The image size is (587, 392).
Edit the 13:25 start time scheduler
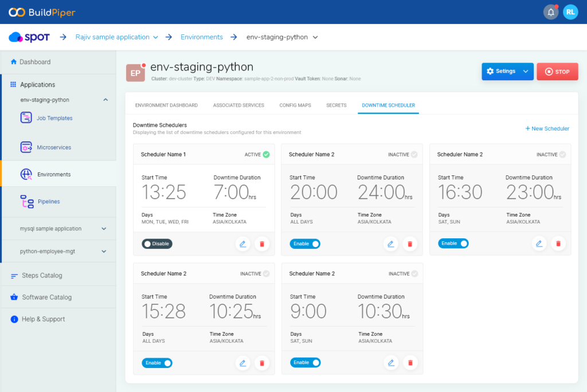click(242, 244)
